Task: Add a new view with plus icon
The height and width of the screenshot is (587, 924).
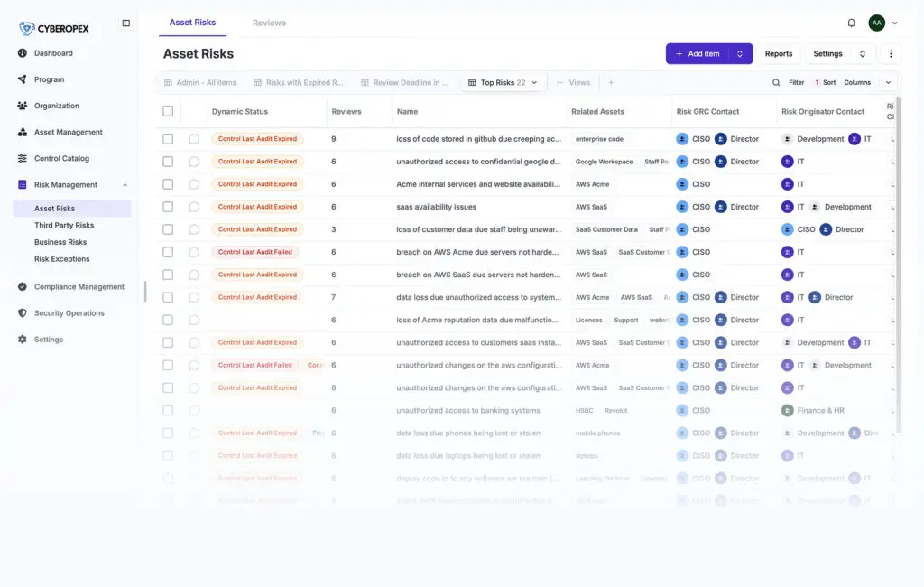Action: (x=611, y=82)
